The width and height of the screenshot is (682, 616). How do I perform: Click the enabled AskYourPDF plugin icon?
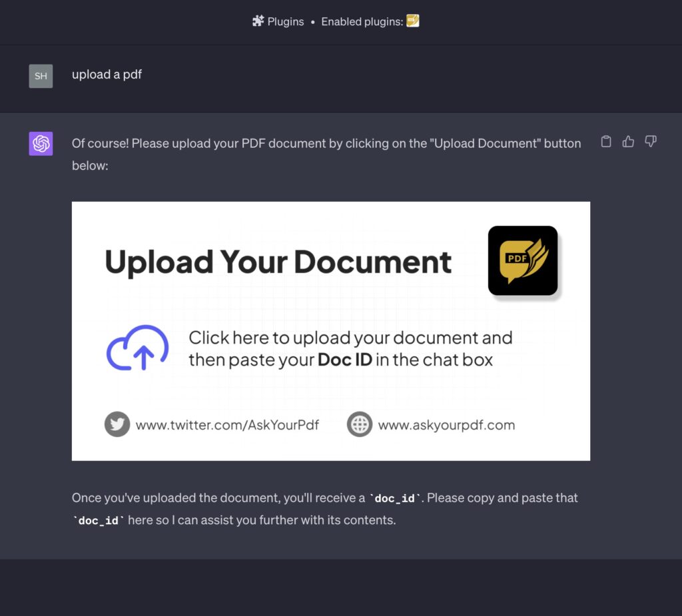(412, 21)
